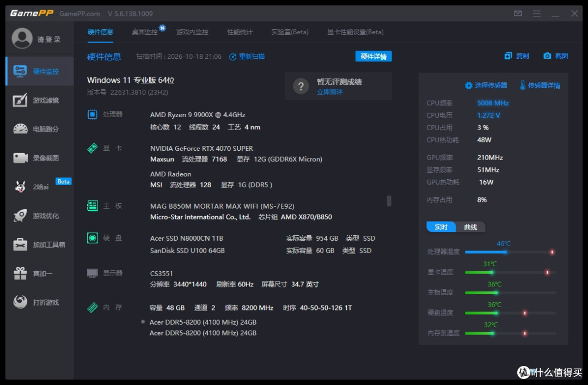Click the 复制 copy icon
This screenshot has width=588, height=385.
[x=508, y=56]
